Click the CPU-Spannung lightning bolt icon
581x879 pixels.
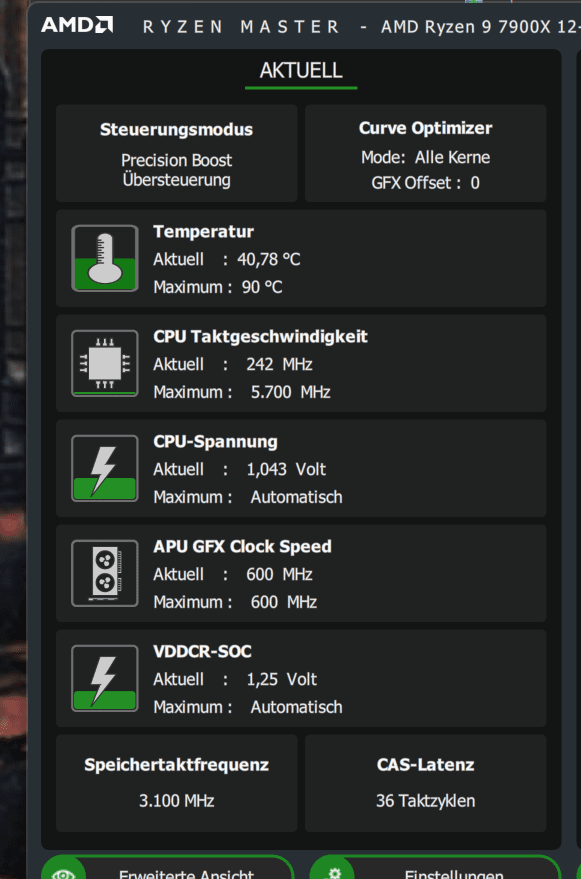click(x=105, y=468)
